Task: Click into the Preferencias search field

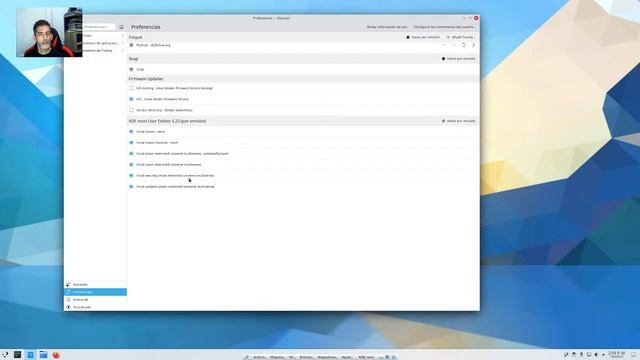Action: pyautogui.click(x=99, y=27)
